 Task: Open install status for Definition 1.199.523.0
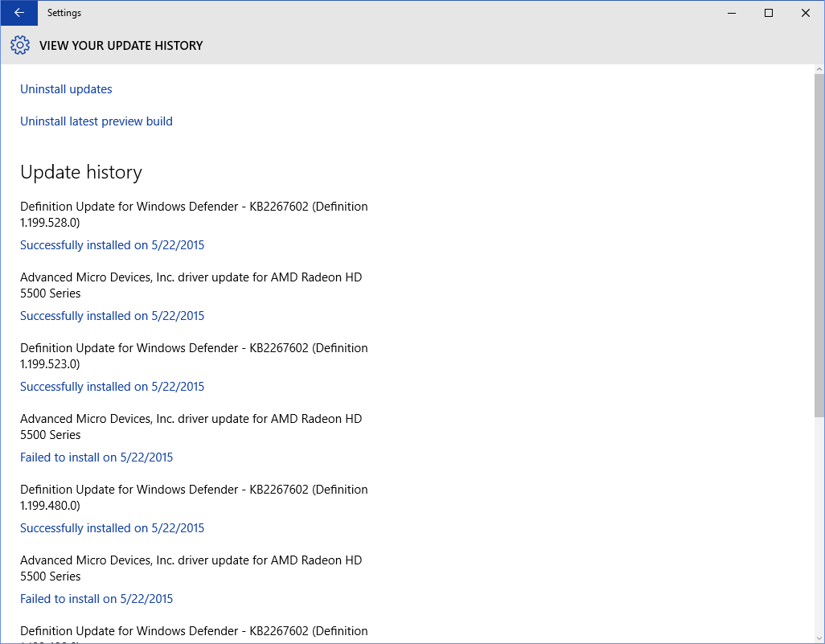coord(112,387)
